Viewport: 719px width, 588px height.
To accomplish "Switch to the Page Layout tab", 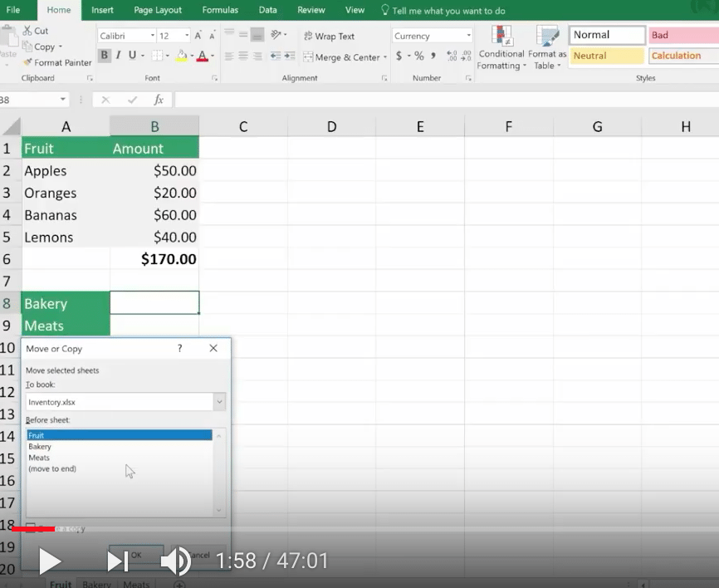I will tap(158, 10).
